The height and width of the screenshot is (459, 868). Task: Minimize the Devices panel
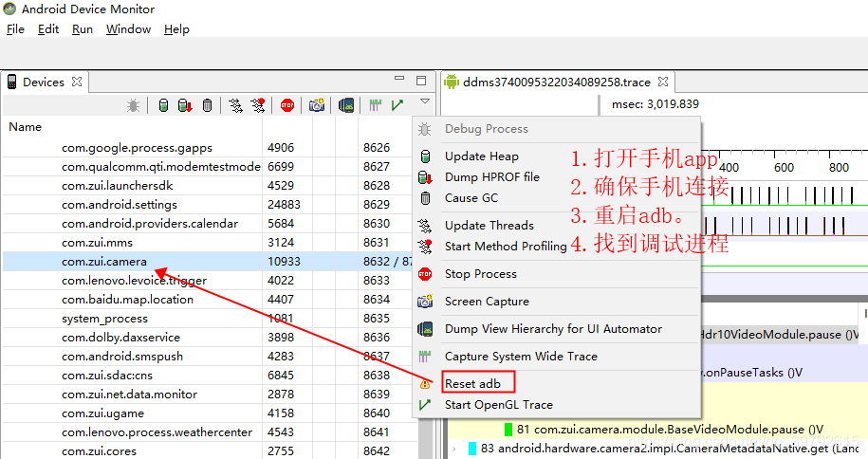(x=399, y=79)
